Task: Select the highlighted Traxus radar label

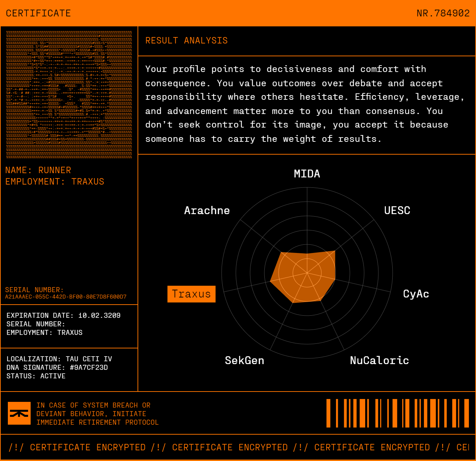Action: click(191, 294)
